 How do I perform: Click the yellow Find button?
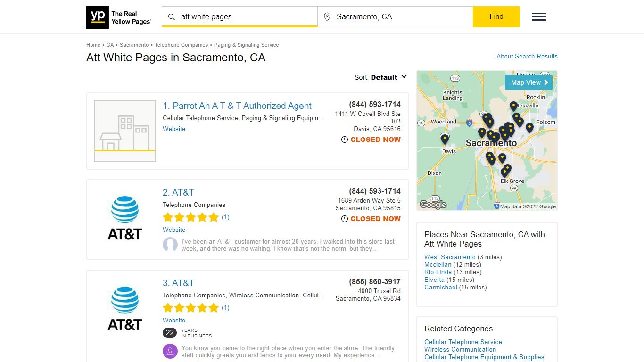click(496, 16)
